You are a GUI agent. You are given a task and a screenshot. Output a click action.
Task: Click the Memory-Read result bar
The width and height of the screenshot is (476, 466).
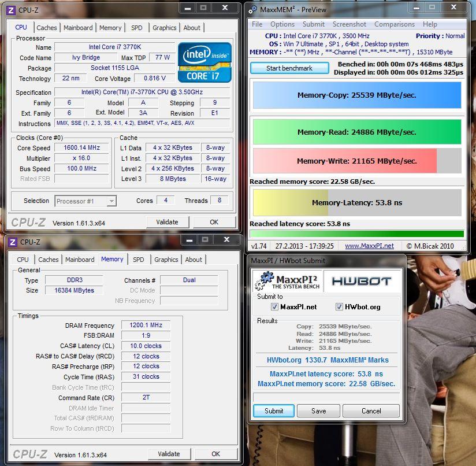tap(357, 132)
